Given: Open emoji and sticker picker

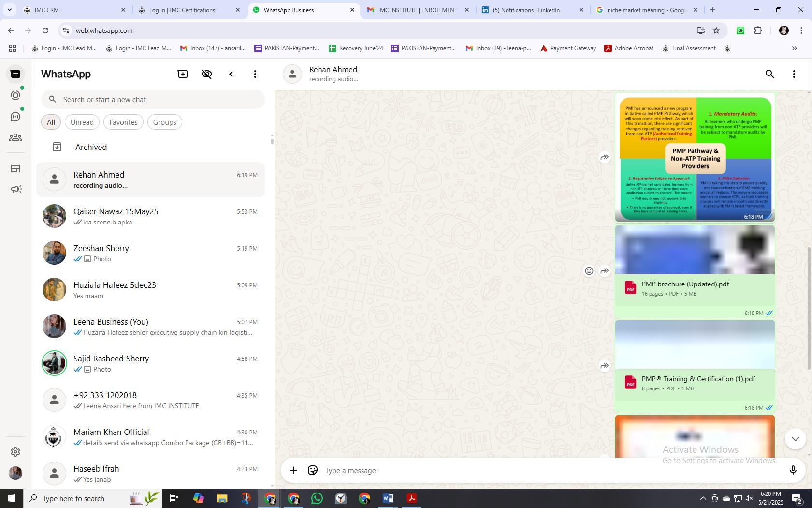Looking at the screenshot, I should click(313, 470).
